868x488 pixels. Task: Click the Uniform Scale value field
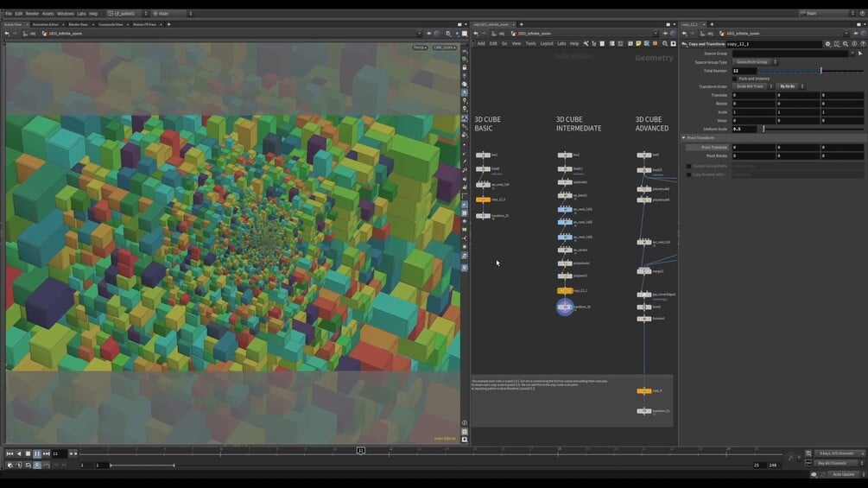click(x=744, y=129)
